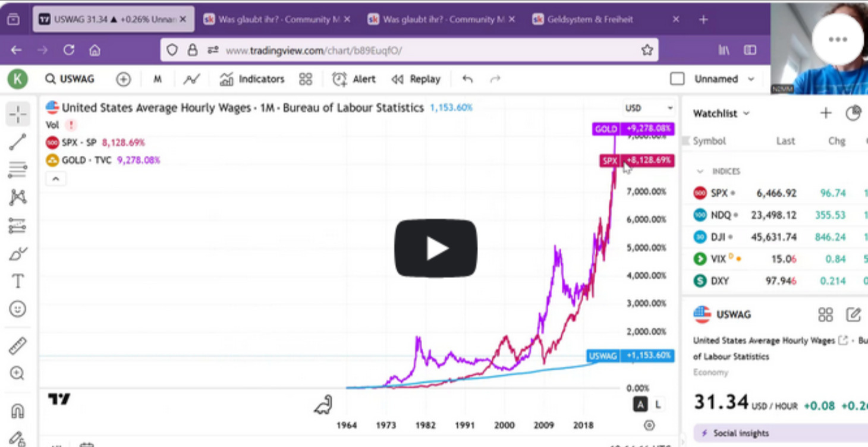Click the layout setup square icon
The height and width of the screenshot is (447, 868).
(677, 79)
